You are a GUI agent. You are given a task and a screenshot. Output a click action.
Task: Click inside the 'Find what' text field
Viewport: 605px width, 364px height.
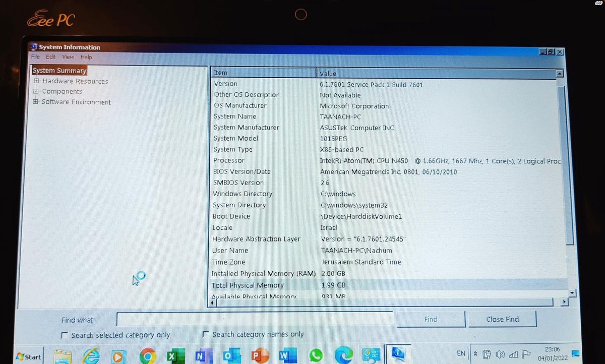click(x=255, y=319)
